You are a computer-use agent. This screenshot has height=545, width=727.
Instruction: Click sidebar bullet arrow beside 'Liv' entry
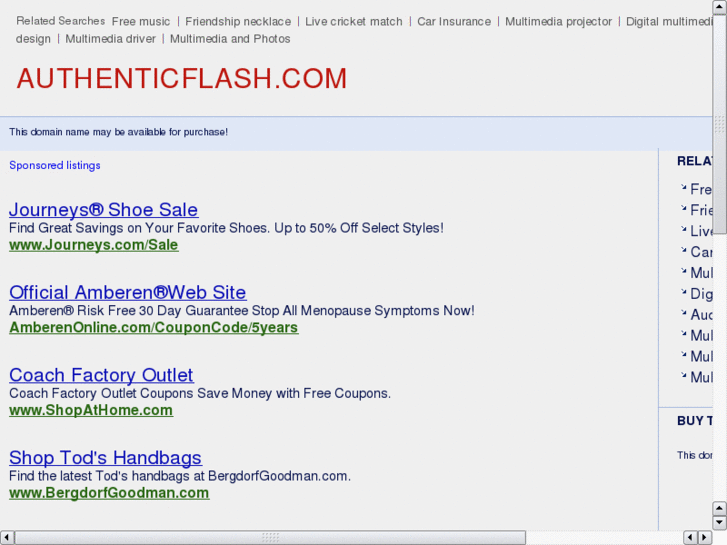coord(683,229)
